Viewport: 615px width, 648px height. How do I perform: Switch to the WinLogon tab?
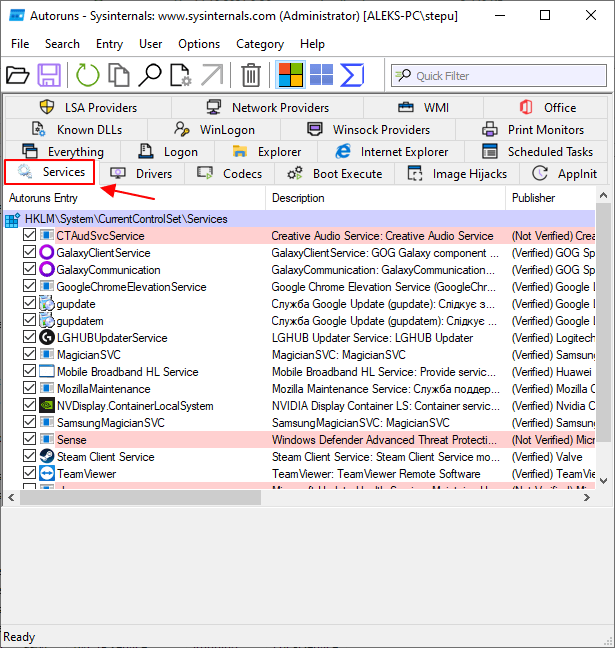point(214,129)
